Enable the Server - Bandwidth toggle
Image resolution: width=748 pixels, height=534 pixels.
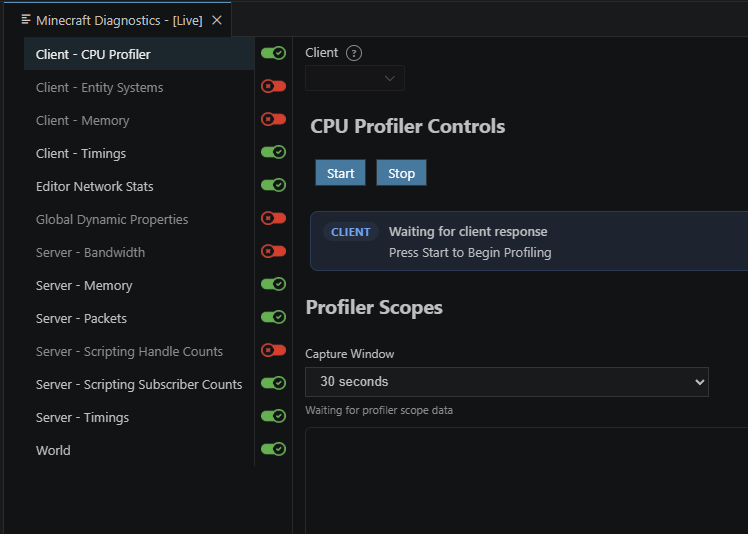point(273,251)
